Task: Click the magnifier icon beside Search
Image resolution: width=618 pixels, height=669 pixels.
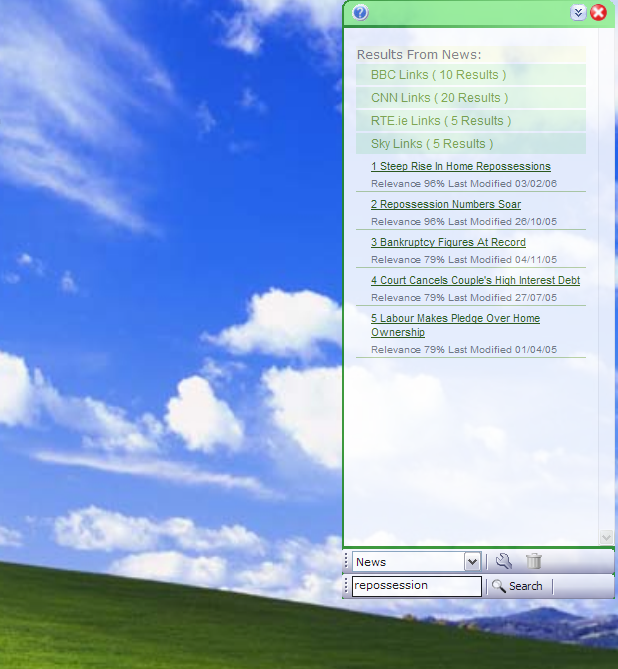Action: [x=498, y=586]
